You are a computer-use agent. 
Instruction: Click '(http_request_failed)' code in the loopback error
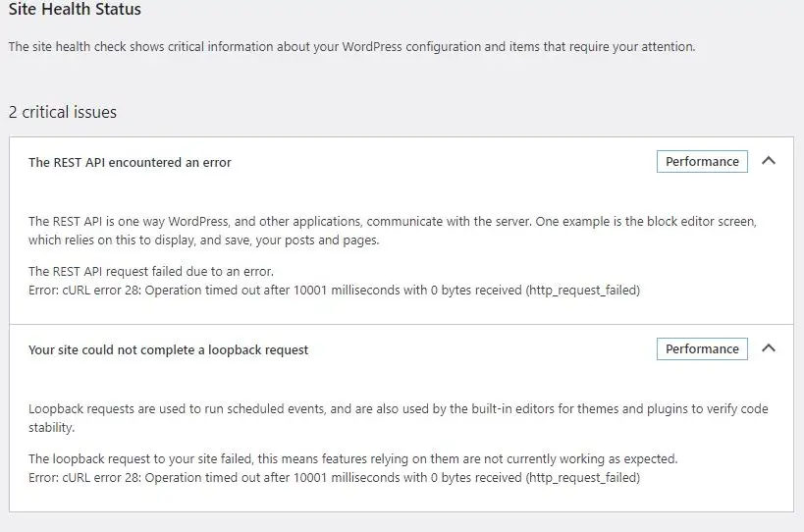582,478
